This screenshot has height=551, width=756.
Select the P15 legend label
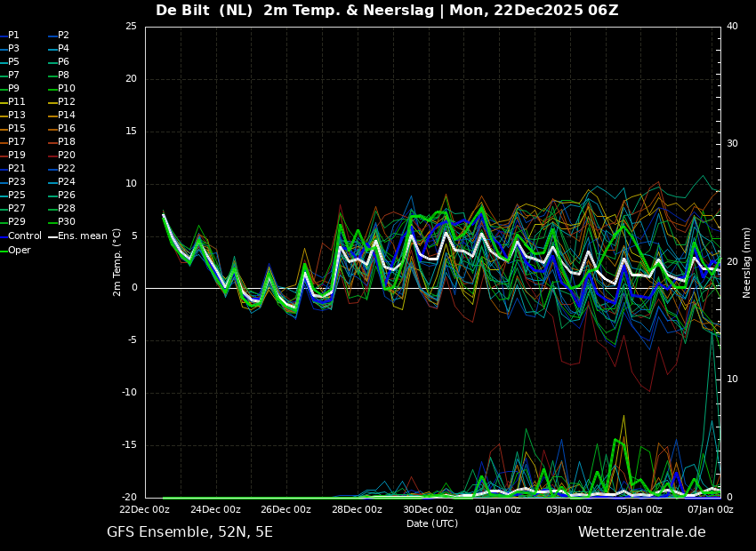pos(17,129)
